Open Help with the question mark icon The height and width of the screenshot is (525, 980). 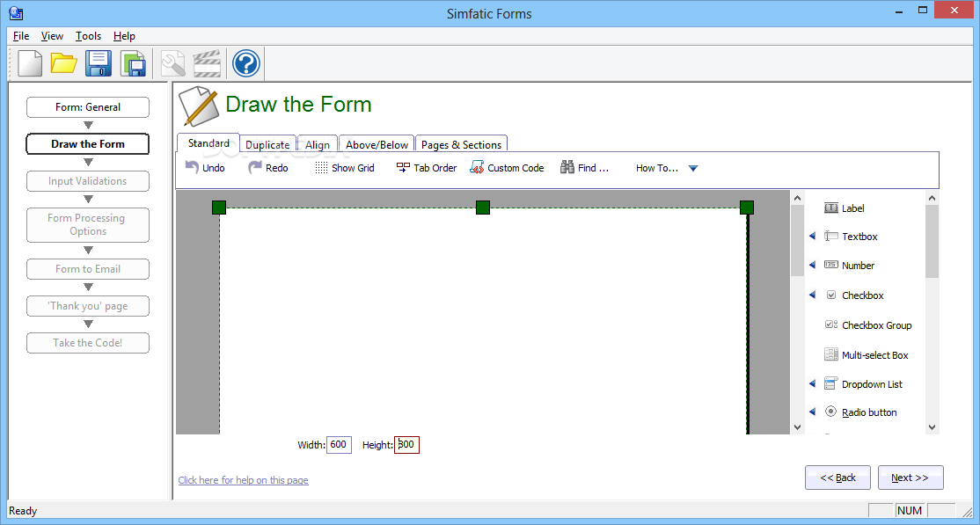coord(245,63)
